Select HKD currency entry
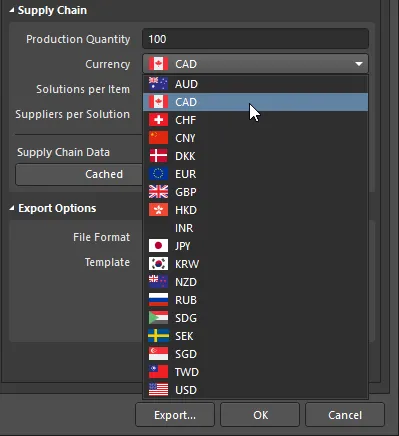399x436 pixels. click(255, 210)
